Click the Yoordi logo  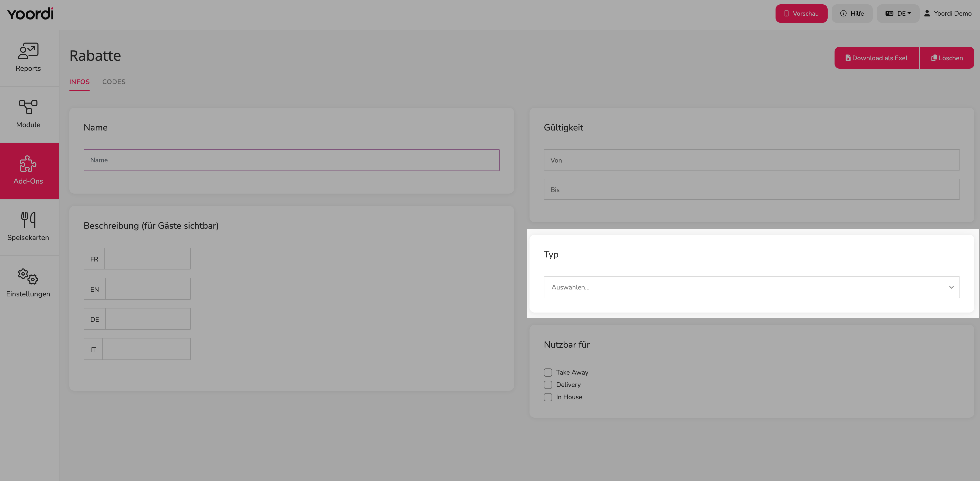click(x=31, y=14)
